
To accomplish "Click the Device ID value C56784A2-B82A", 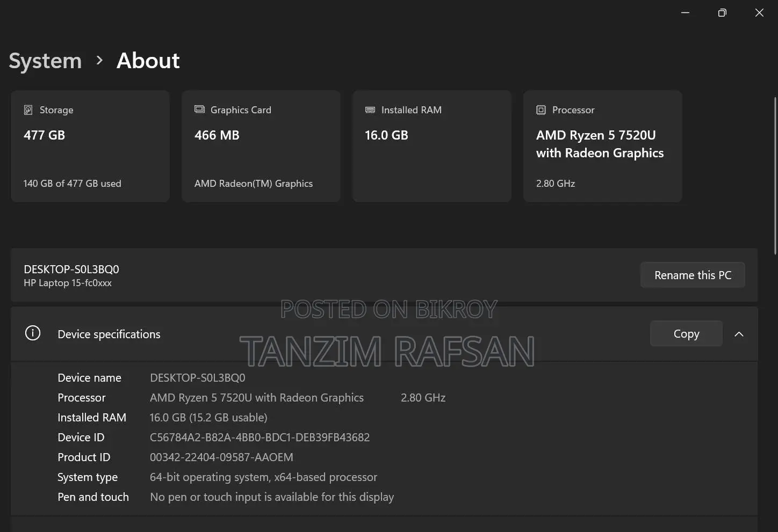I will (260, 438).
